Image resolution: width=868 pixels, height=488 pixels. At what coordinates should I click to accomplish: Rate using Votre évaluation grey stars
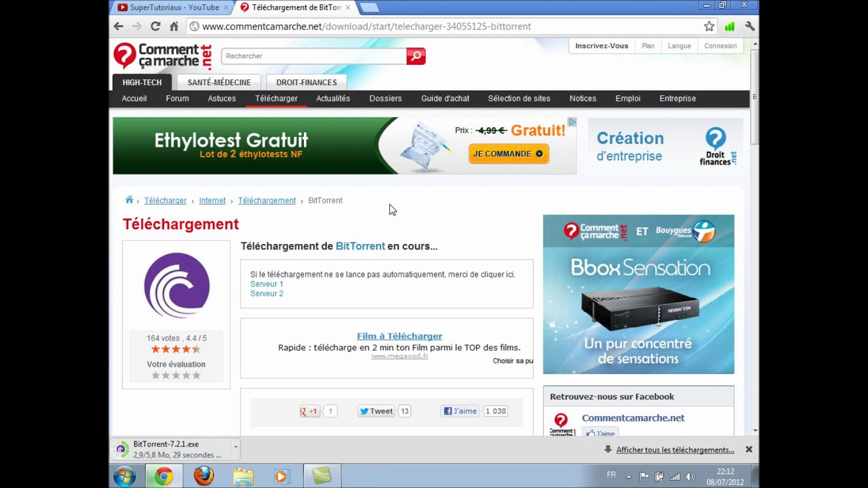click(x=176, y=375)
